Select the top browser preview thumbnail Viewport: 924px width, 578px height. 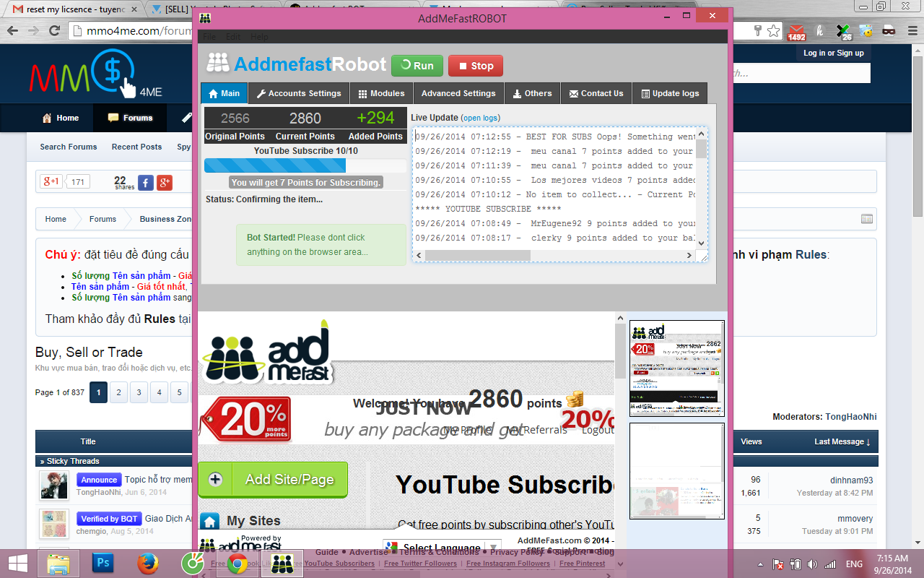click(677, 368)
